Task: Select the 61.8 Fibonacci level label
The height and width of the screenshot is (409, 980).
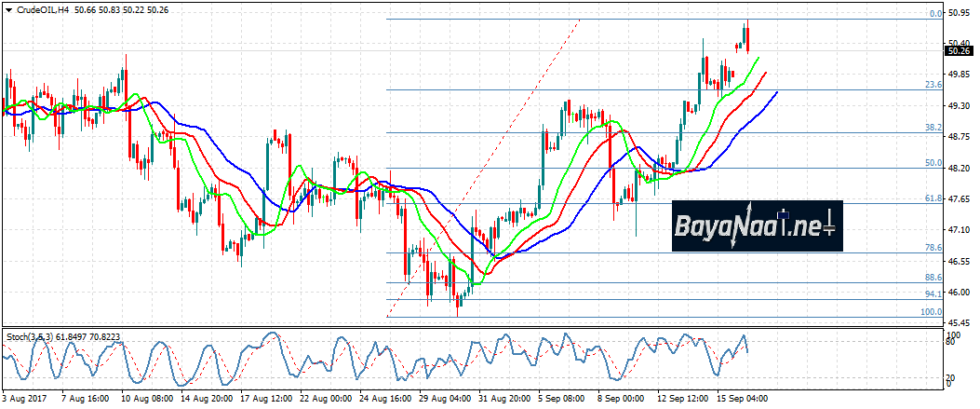Action: click(x=934, y=198)
